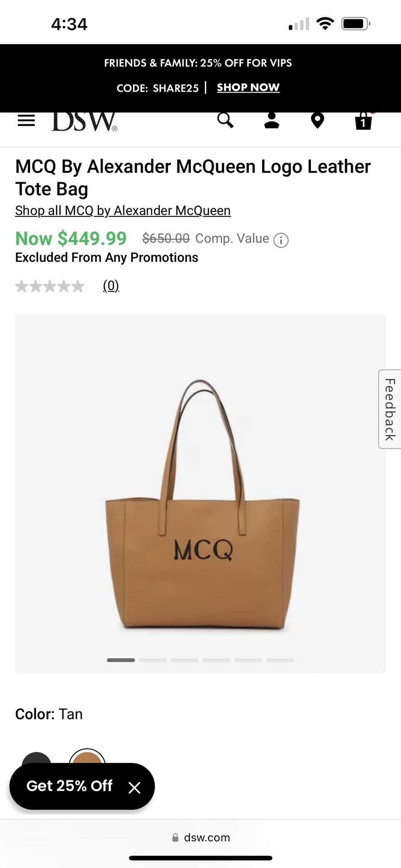
Task: Open the Feedback side tab
Action: 390,409
